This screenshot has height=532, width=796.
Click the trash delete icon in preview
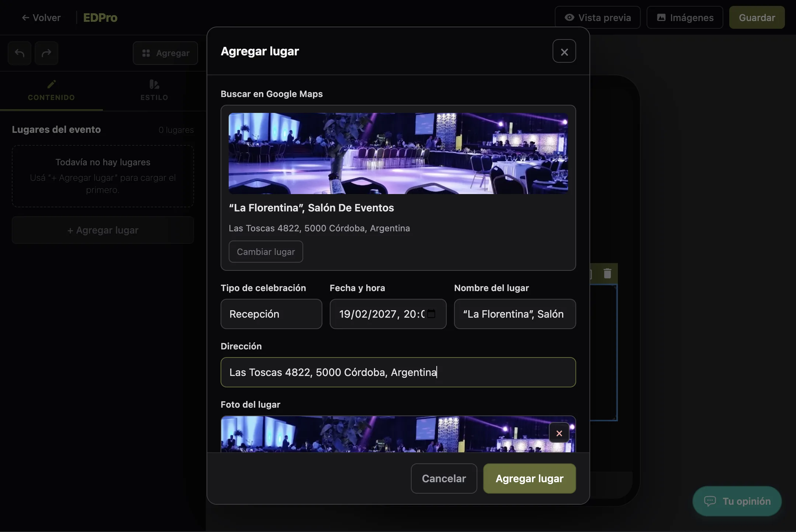click(x=607, y=273)
